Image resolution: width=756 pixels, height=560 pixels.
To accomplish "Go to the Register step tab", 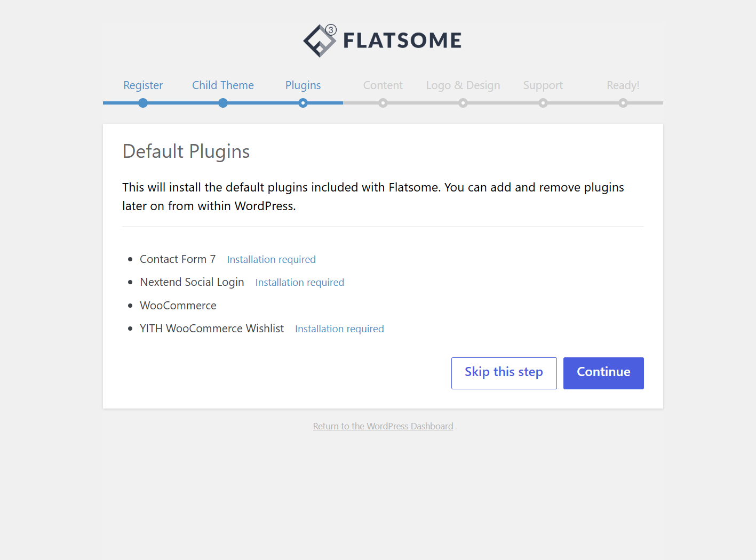I will tap(143, 85).
